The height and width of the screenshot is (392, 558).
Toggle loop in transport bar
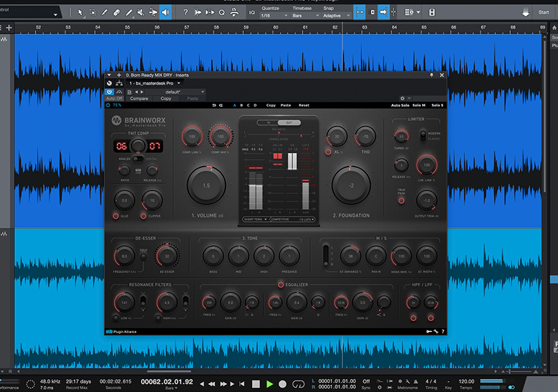coord(298,384)
